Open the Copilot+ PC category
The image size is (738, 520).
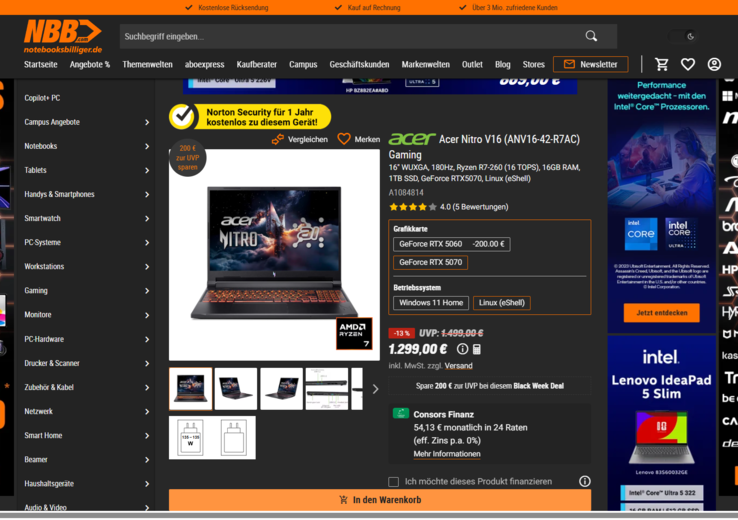[x=42, y=98]
